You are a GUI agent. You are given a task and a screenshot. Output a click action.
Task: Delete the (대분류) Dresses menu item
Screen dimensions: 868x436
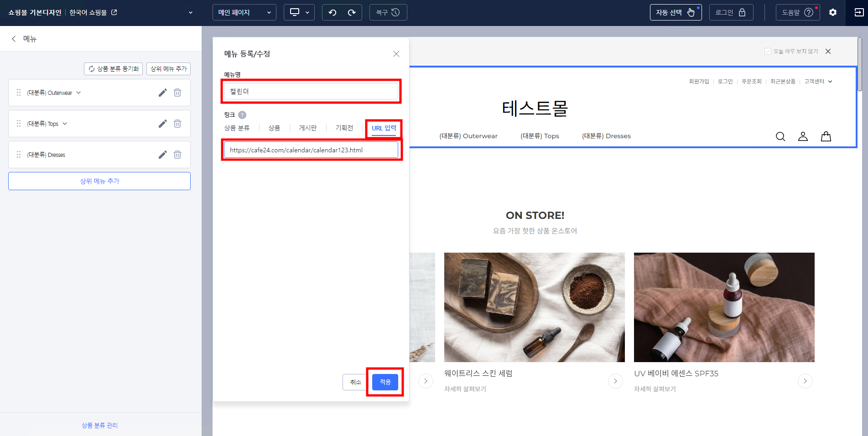pyautogui.click(x=177, y=155)
